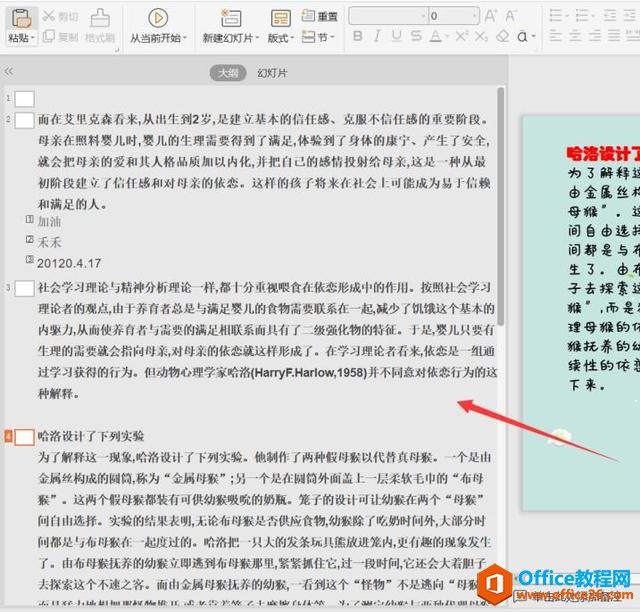This screenshot has height=612, width=640.
Task: Increase font size with larger A icon
Action: (x=490, y=16)
